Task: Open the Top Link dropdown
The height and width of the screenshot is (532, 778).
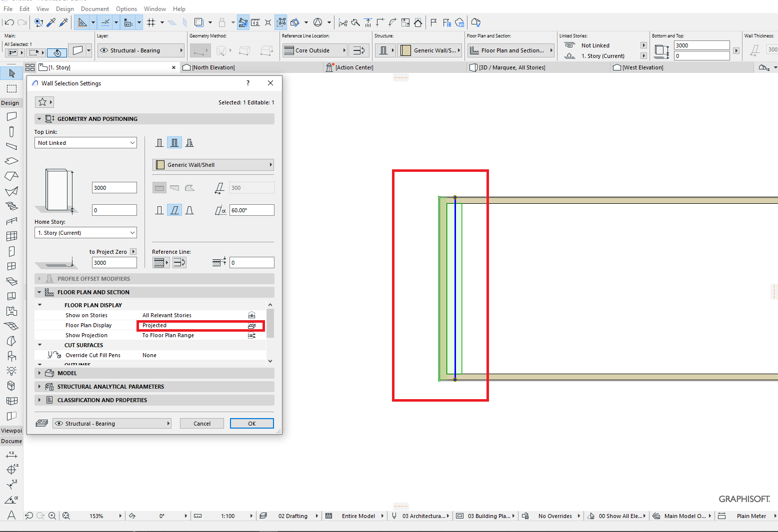Action: 85,142
